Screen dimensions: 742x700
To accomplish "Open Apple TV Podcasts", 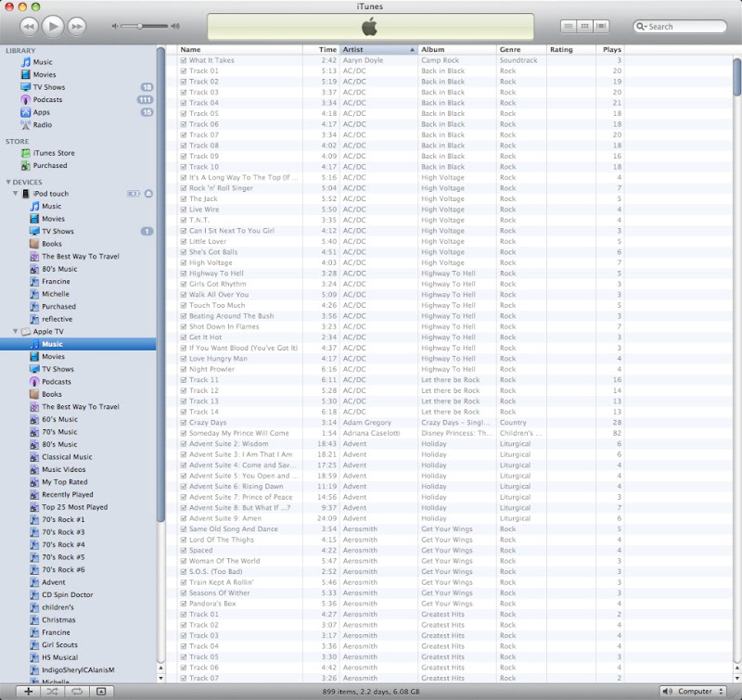I will coord(57,382).
